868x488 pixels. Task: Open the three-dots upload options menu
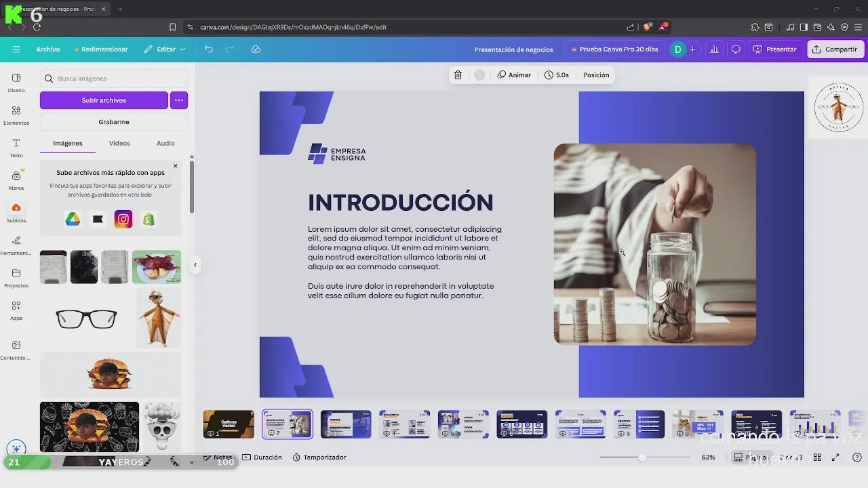(x=179, y=100)
